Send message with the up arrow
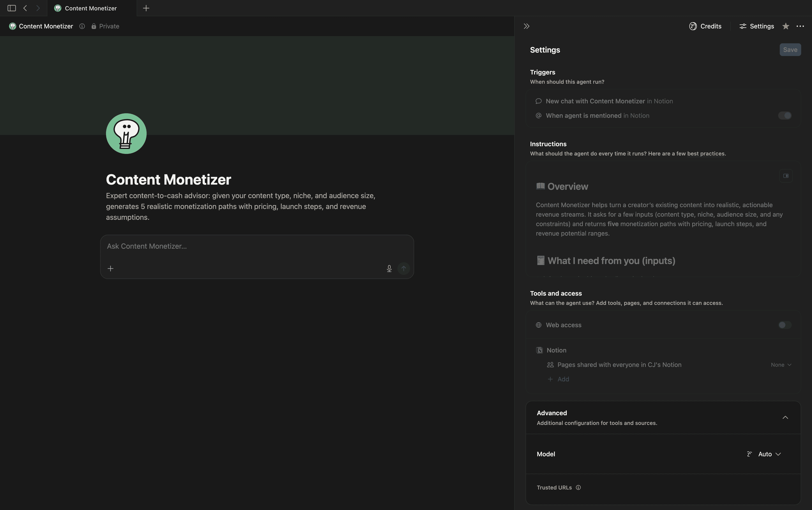 [x=404, y=269]
